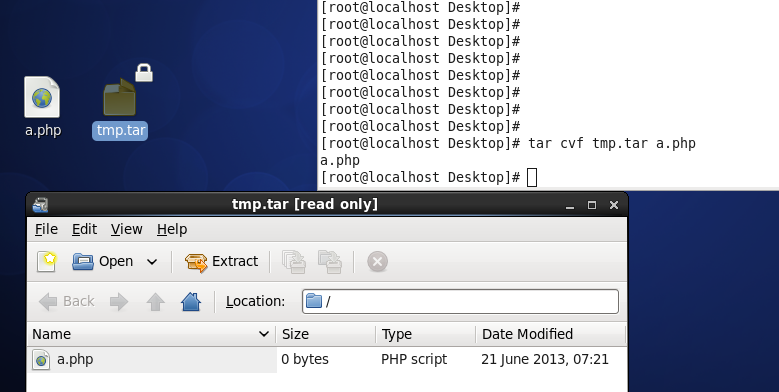Sort by the Date Modified column header

(x=550, y=334)
